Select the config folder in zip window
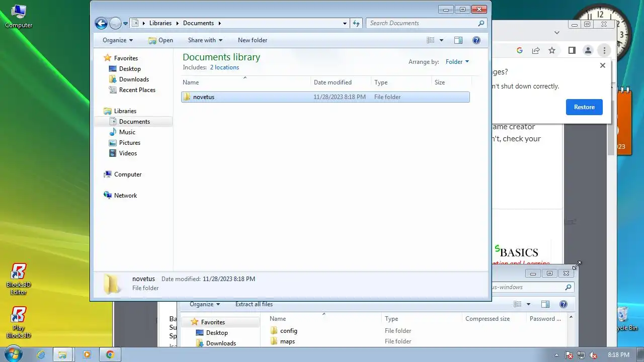Screen dimensions: 644x362 pos(289,331)
